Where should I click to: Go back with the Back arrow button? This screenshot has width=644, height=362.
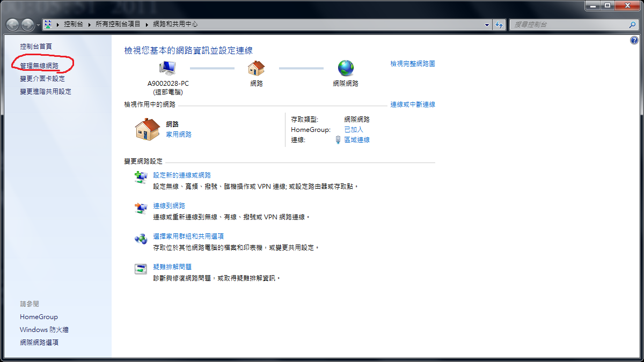click(13, 25)
